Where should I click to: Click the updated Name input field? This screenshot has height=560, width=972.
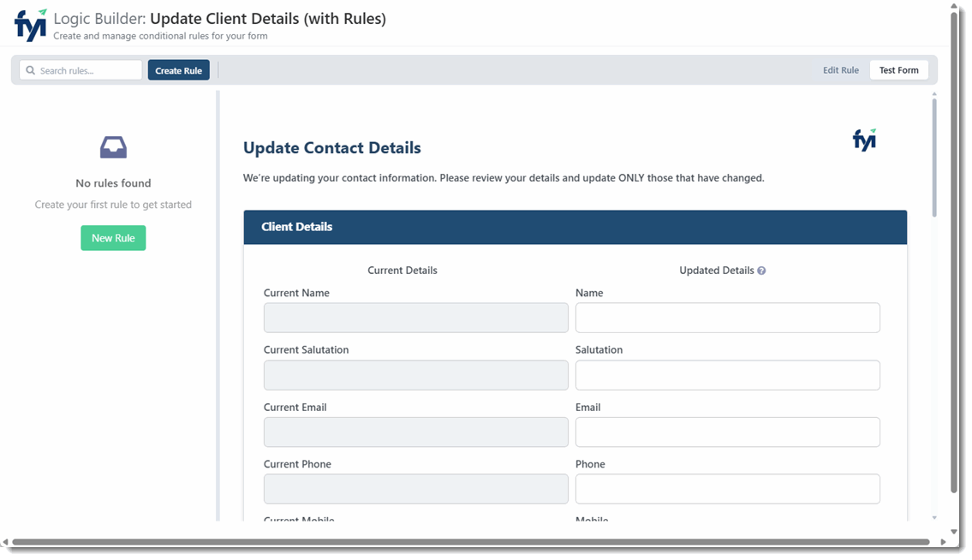(x=728, y=318)
